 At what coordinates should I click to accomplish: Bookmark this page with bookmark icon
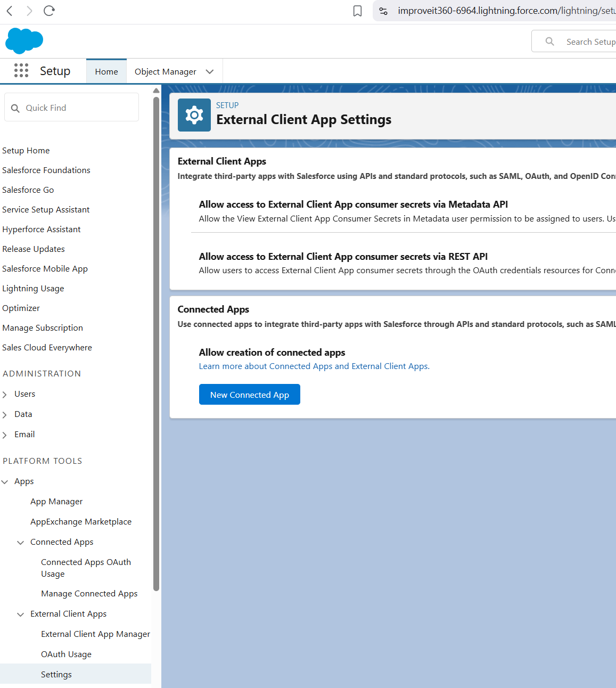pyautogui.click(x=357, y=11)
